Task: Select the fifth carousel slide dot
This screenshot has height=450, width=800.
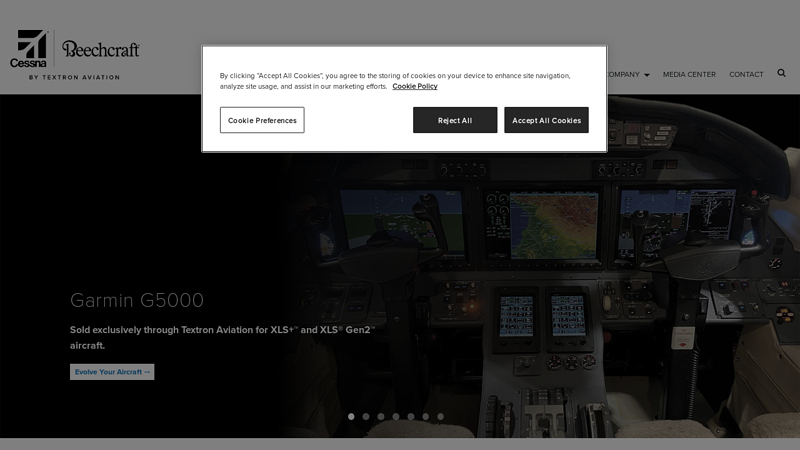Action: pyautogui.click(x=411, y=417)
